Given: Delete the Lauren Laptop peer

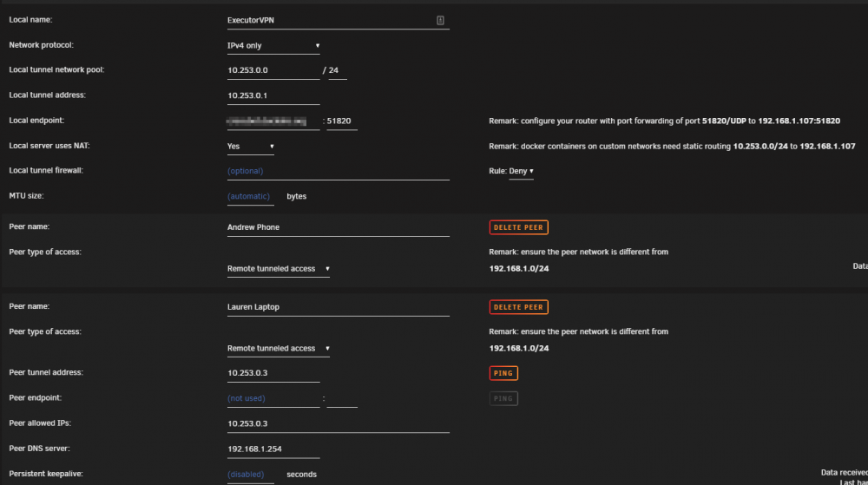Looking at the screenshot, I should 519,307.
